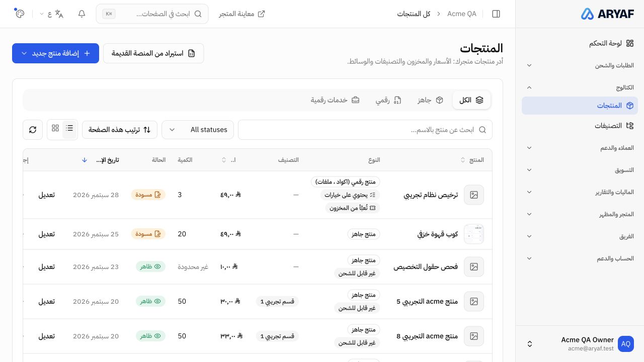Click the يحتوي على خيارات tag
The height and width of the screenshot is (362, 644).
point(350,195)
